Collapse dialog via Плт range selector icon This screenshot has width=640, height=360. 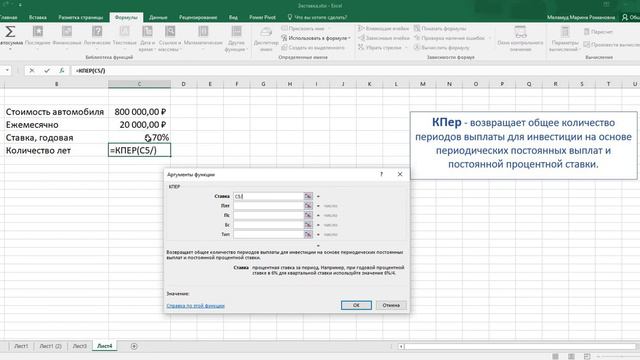click(x=308, y=206)
